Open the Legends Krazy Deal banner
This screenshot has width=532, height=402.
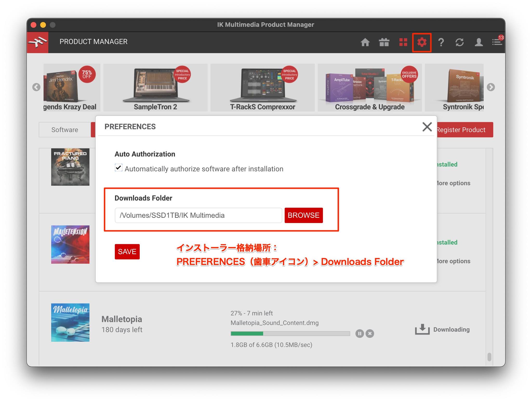pyautogui.click(x=72, y=88)
